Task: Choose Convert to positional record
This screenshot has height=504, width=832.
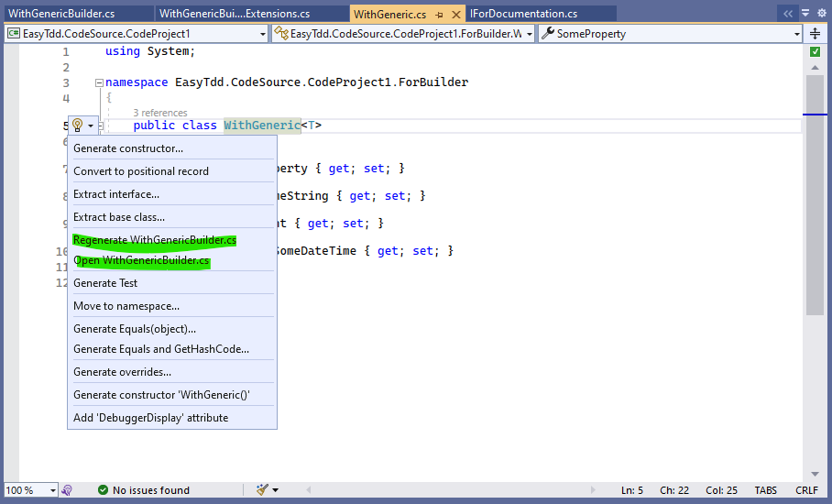Action: tap(172, 170)
